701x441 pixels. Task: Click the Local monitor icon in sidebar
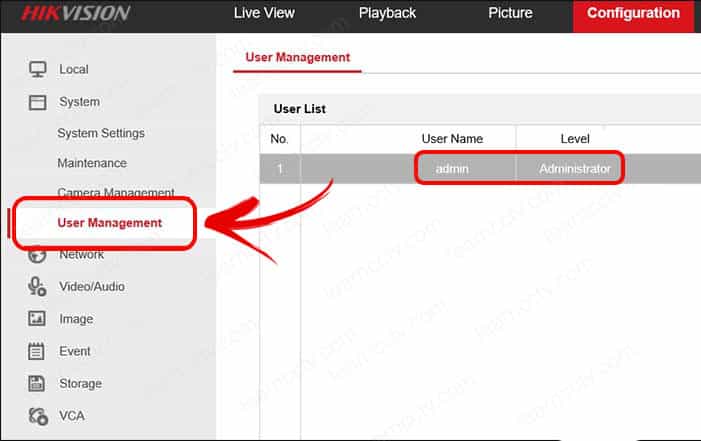click(38, 69)
